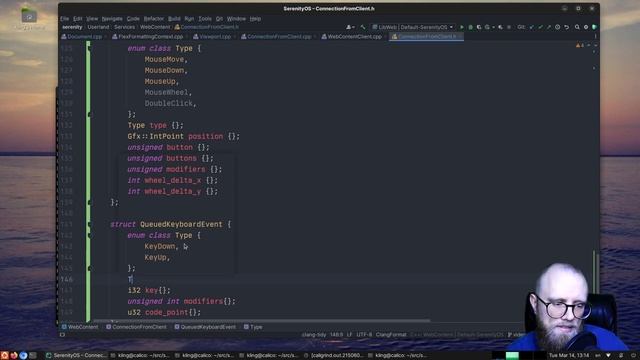Switch to Document.cpp tab
The height and width of the screenshot is (360, 640).
point(84,37)
